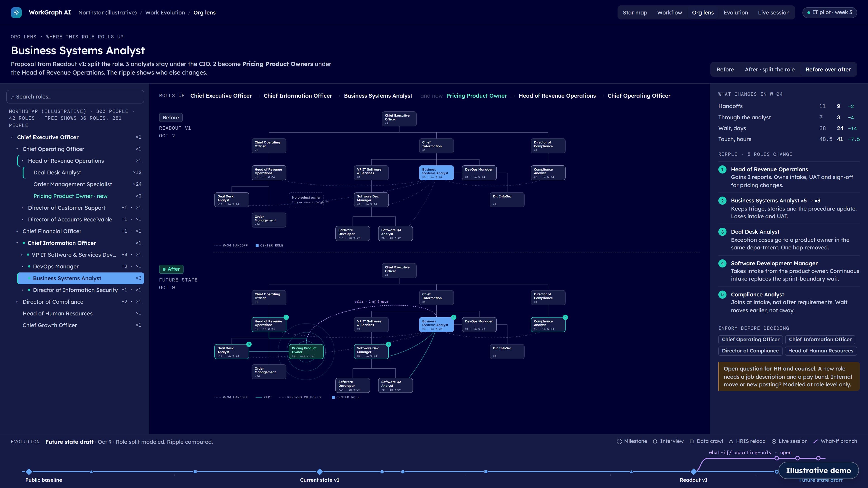Click the Illustrative demo badge

point(818,470)
